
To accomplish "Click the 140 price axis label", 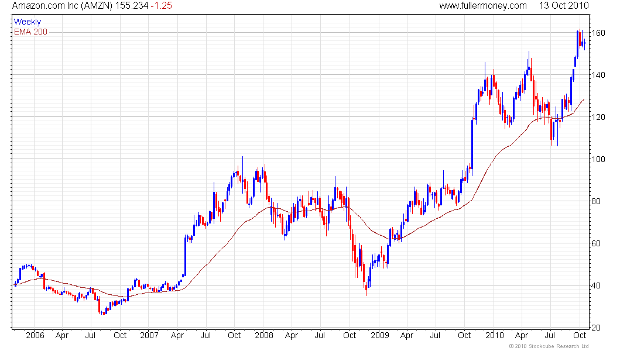I will [598, 75].
